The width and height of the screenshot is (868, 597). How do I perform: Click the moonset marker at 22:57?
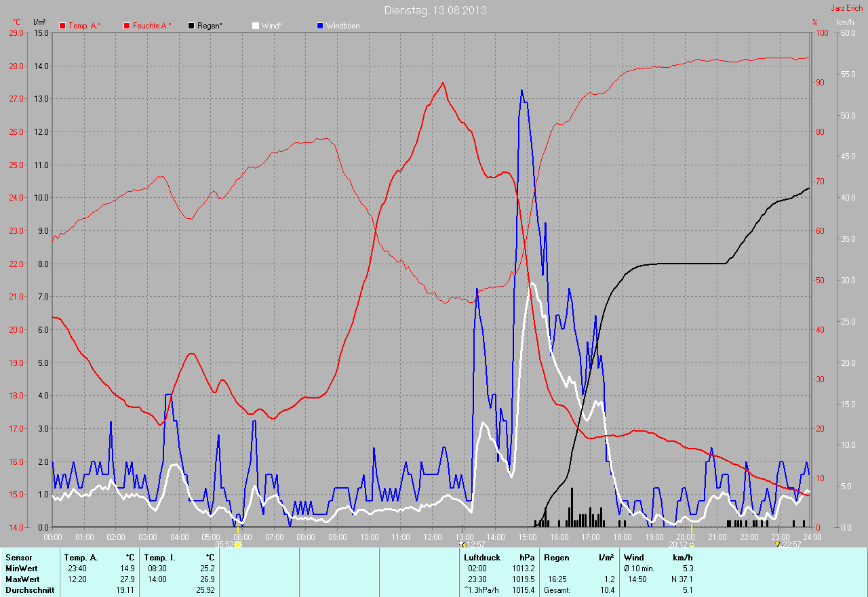(777, 543)
